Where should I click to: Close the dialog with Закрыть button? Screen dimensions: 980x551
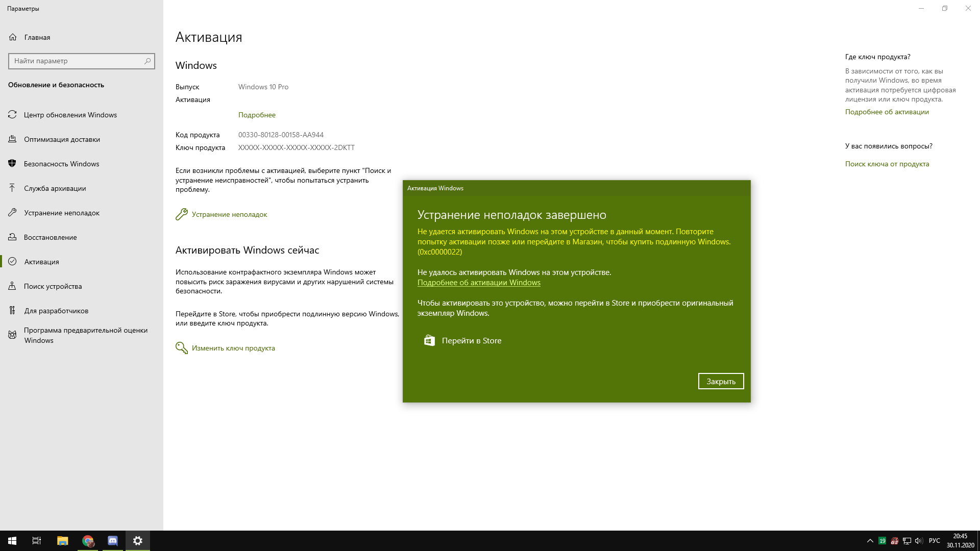[x=721, y=381]
